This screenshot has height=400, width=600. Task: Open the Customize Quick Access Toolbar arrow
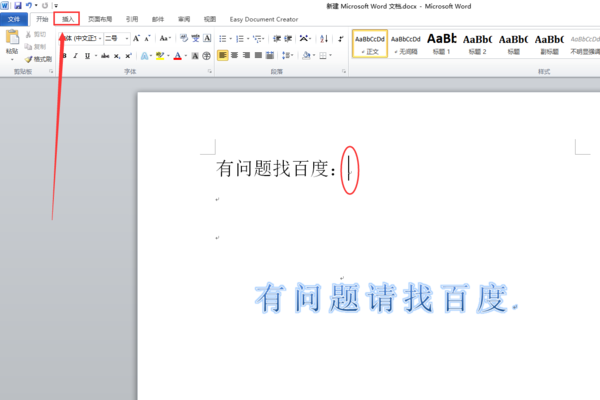coord(56,6)
